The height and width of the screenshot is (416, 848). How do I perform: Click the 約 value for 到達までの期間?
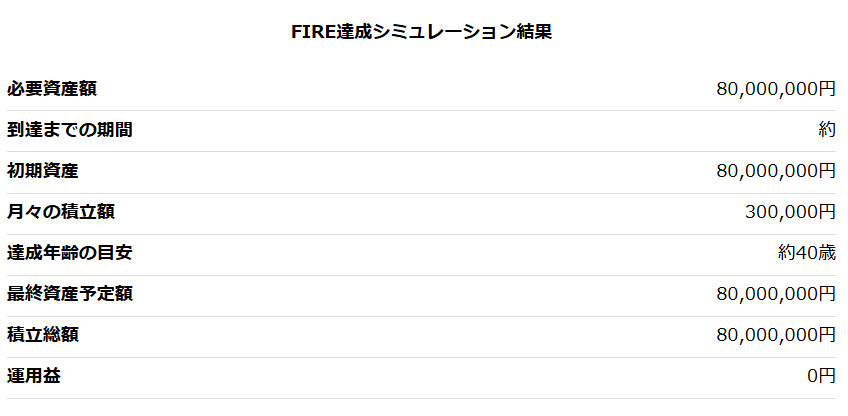point(827,130)
